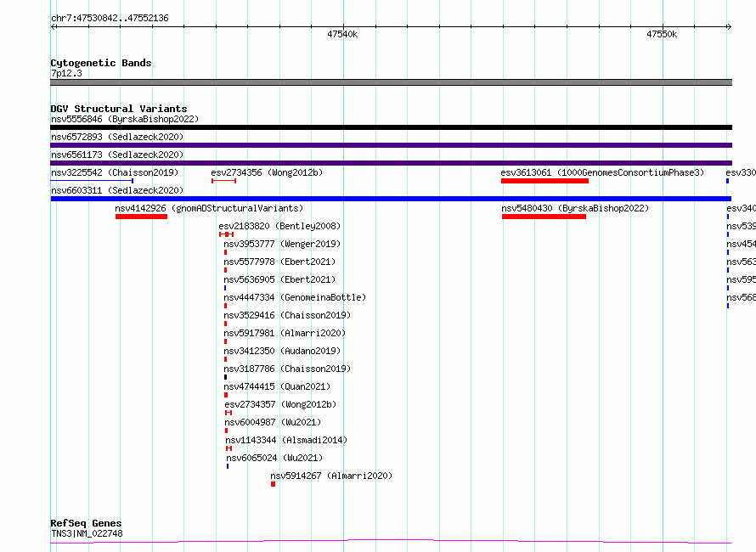
Task: Click the RefSeq Genes track title
Action: tap(86, 524)
